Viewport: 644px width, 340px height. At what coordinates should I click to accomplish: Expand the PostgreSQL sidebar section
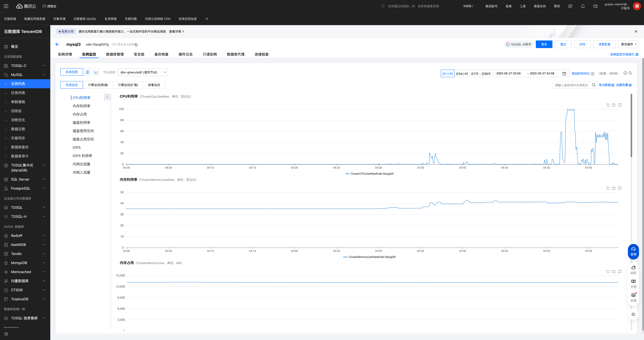(25, 188)
